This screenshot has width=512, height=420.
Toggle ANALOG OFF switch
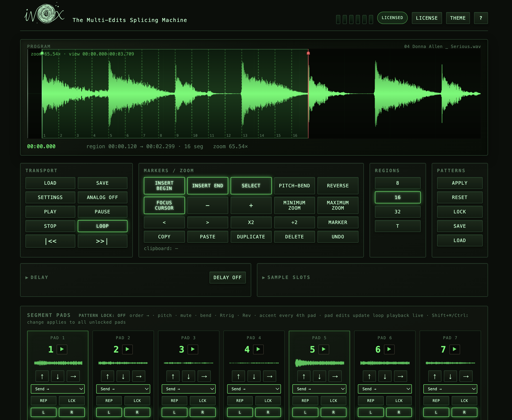[102, 197]
